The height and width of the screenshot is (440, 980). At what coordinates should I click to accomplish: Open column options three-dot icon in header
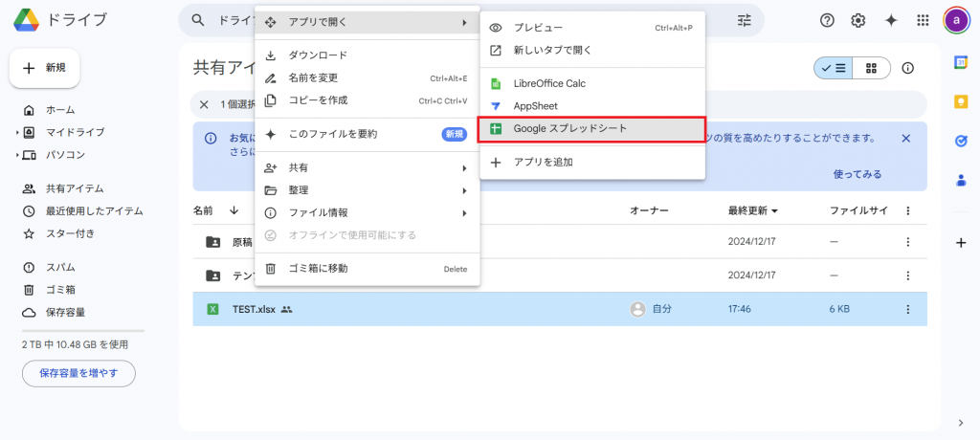908,211
